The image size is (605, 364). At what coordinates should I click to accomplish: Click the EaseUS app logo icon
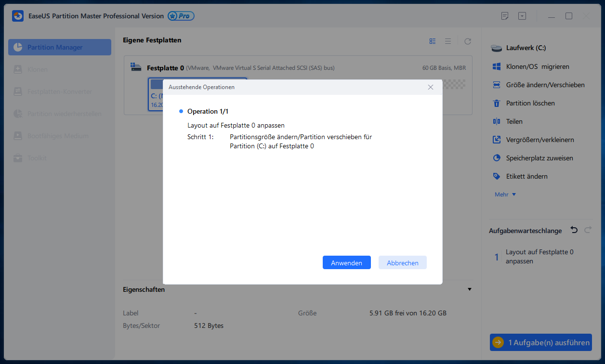tap(18, 16)
